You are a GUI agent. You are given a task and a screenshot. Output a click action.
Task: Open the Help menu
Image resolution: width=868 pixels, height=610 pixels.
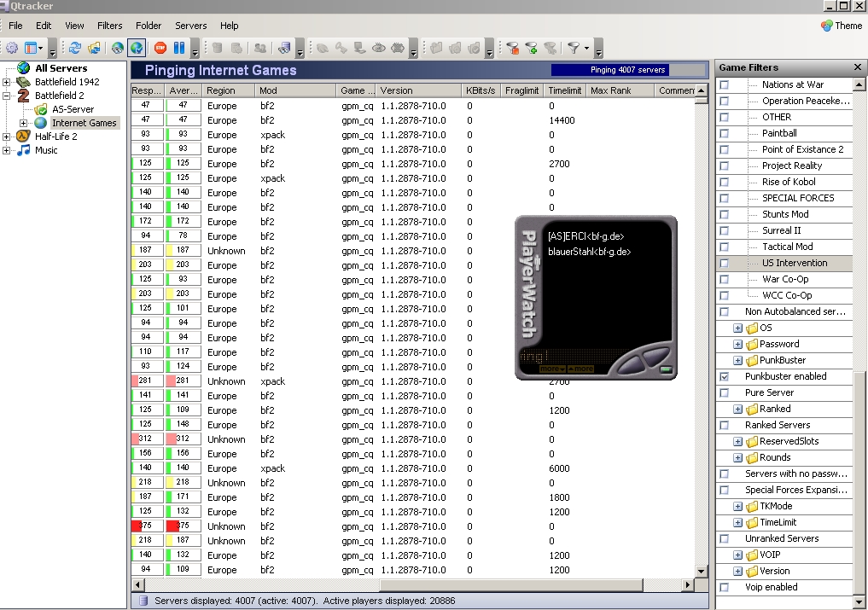point(230,26)
